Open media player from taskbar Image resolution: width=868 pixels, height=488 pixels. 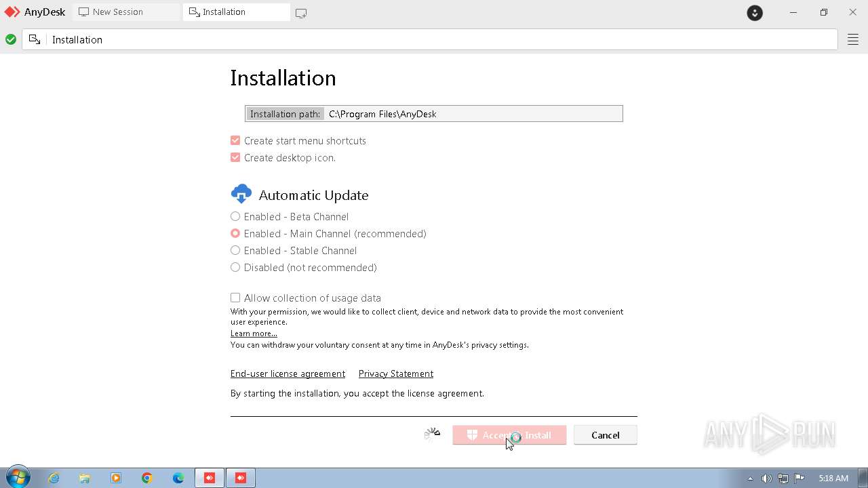pos(116,478)
